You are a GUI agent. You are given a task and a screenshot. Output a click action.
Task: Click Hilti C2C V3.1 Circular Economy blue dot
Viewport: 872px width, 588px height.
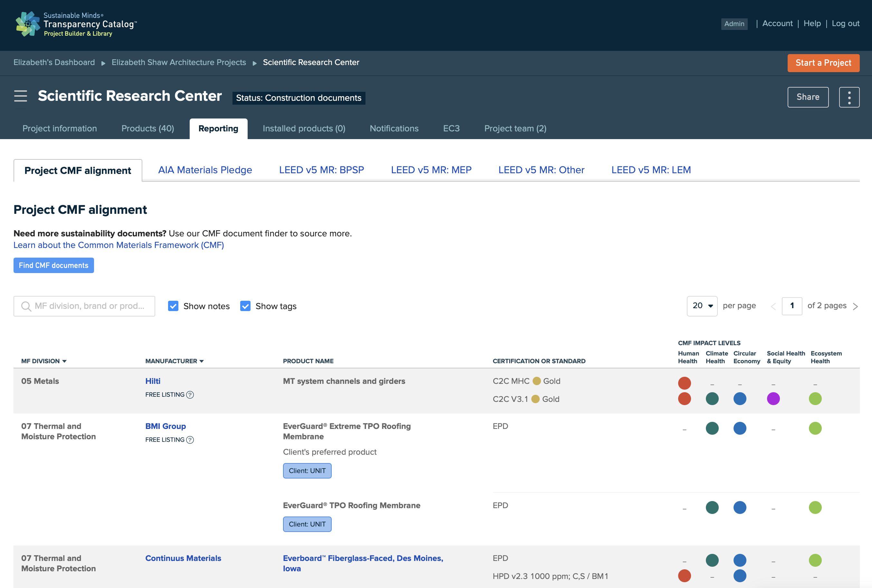[x=740, y=399]
